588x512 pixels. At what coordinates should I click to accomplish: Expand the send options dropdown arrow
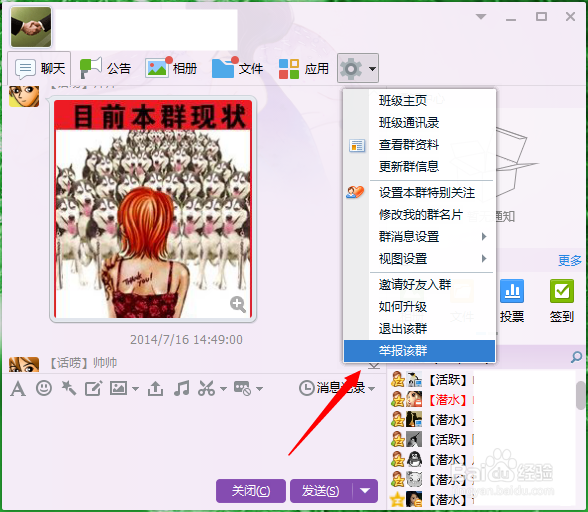[365, 491]
